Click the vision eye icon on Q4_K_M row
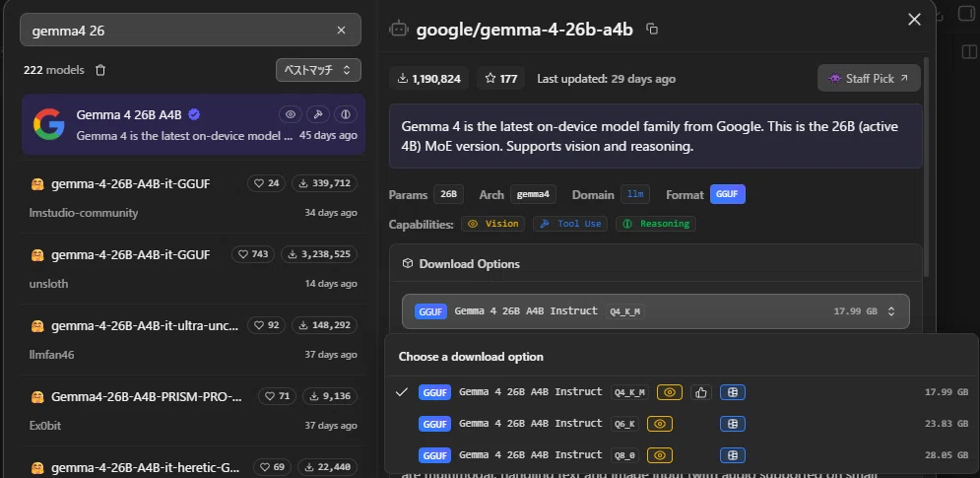Viewport: 980px width, 478px height. 670,392
